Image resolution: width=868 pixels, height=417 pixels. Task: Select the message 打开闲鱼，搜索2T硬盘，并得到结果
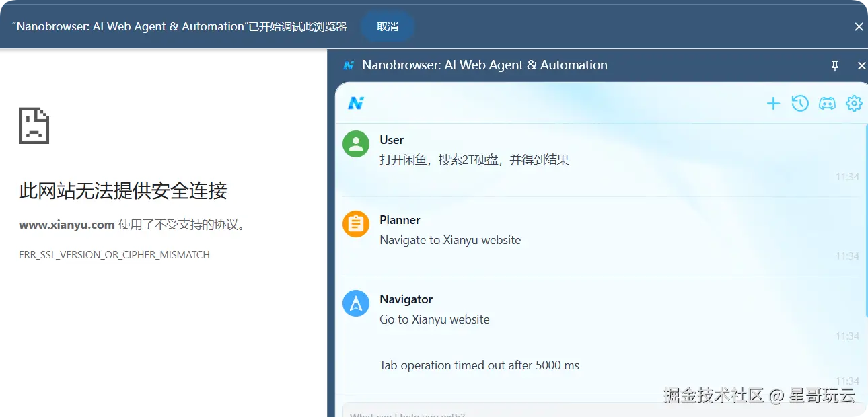pyautogui.click(x=474, y=160)
